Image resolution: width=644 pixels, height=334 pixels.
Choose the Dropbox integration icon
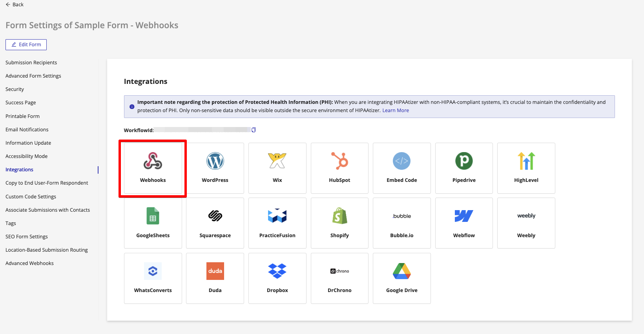(277, 271)
